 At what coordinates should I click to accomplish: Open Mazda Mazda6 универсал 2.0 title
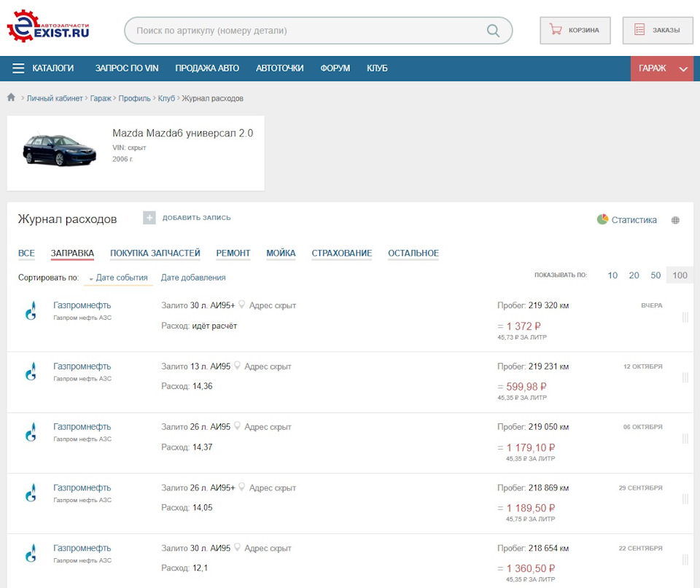tap(182, 133)
